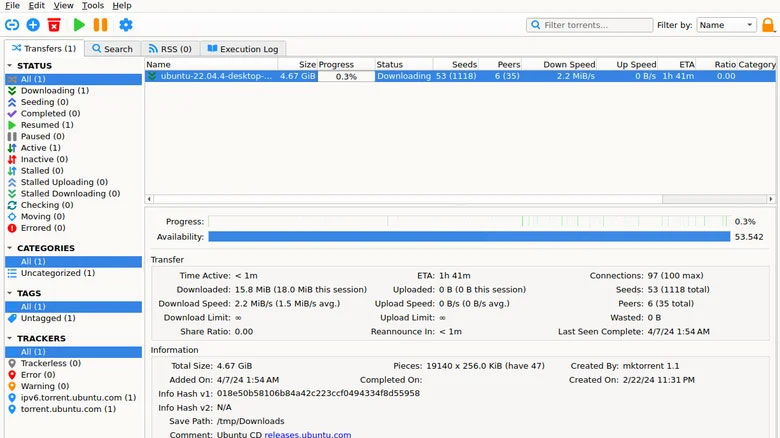
Task: Open Options with the gear icon
Action: 126,25
